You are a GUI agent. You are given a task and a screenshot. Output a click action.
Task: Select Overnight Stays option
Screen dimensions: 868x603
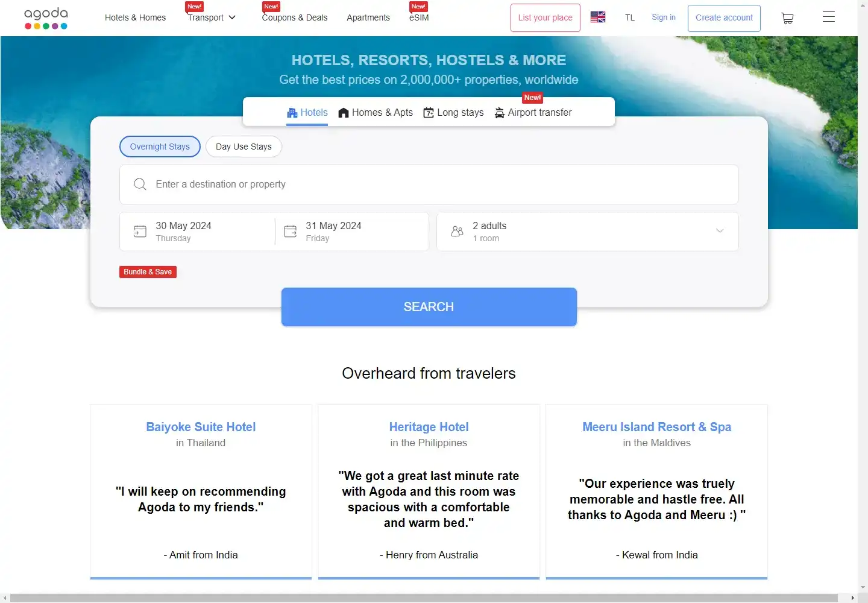[160, 147]
